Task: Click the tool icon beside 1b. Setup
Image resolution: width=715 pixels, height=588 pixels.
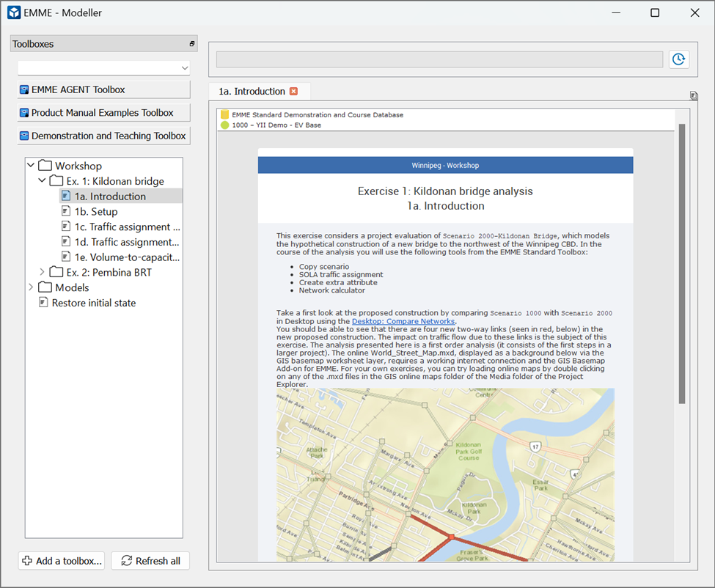Action: [x=65, y=211]
